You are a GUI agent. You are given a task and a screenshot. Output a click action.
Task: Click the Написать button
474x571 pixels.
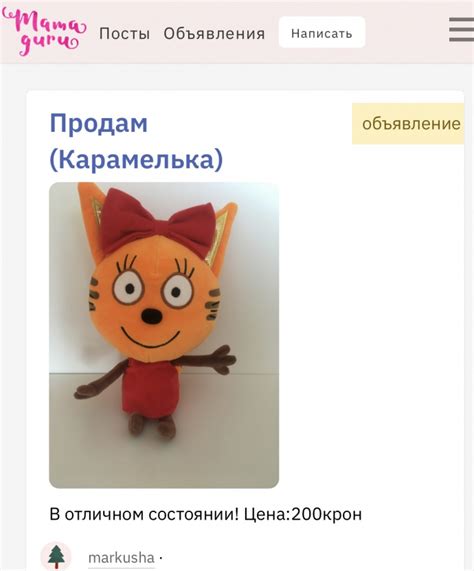pos(322,32)
